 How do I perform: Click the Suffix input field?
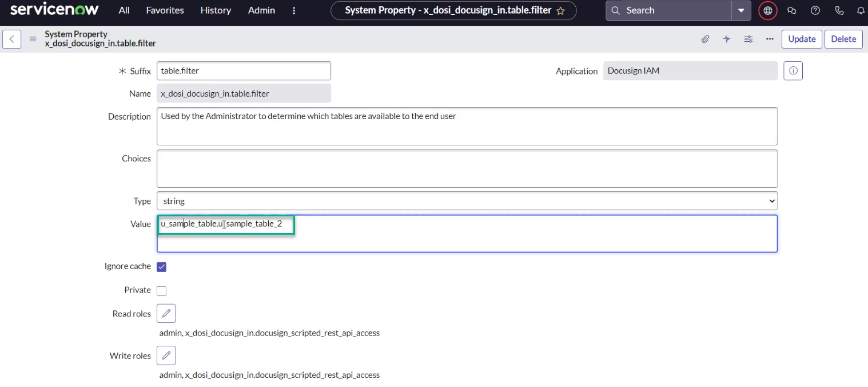coord(244,71)
